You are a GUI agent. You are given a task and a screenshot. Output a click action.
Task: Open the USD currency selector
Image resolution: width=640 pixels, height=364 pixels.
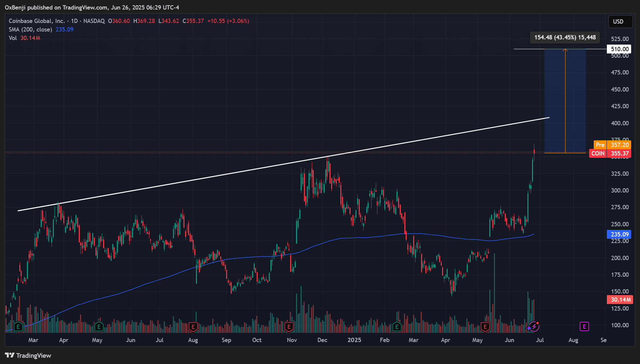(x=620, y=22)
